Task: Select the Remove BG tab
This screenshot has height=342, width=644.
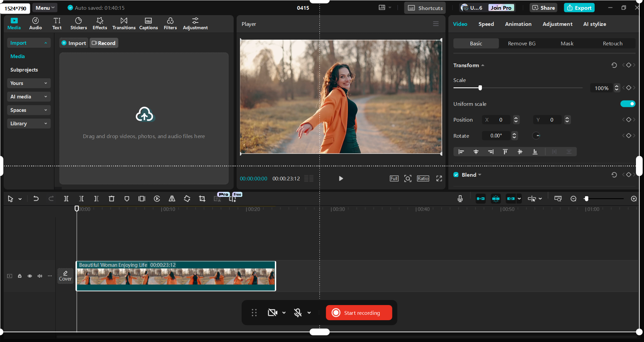Action: [x=522, y=44]
